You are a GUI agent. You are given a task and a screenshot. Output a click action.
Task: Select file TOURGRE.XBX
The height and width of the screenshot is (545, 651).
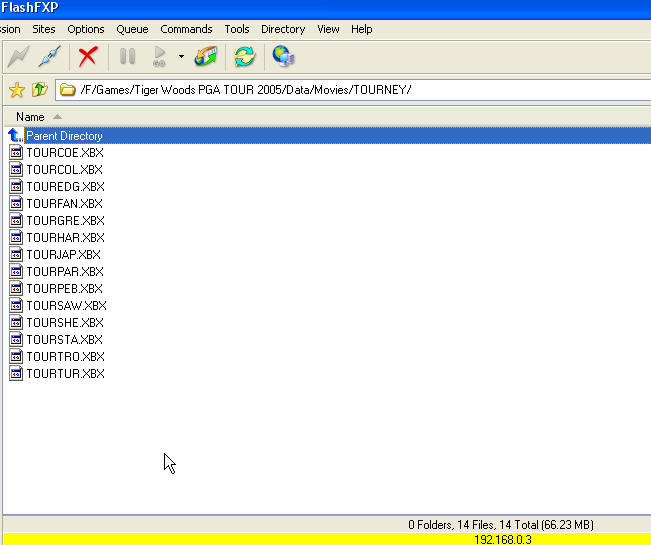tap(65, 221)
